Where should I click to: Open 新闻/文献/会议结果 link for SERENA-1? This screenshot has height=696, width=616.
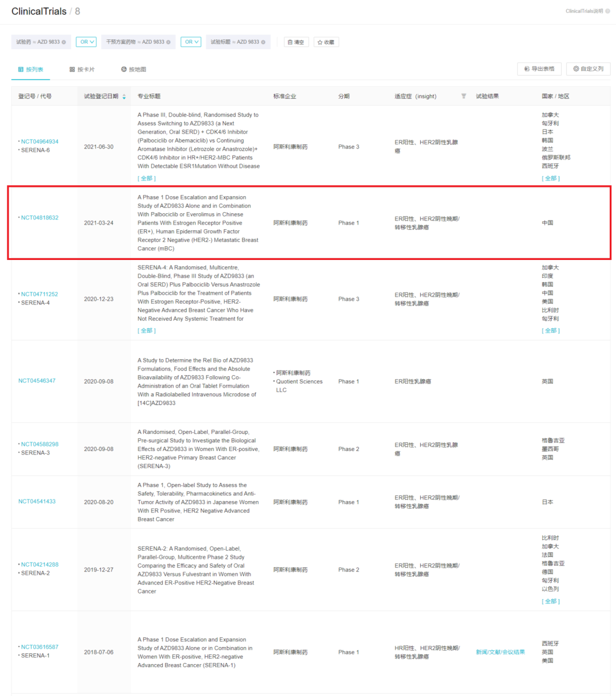500,652
